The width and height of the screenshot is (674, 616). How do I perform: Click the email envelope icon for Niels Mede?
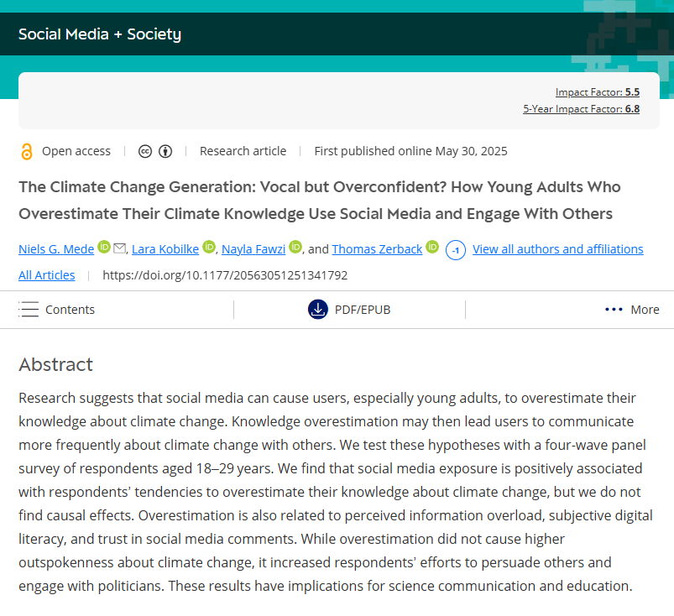coord(119,248)
